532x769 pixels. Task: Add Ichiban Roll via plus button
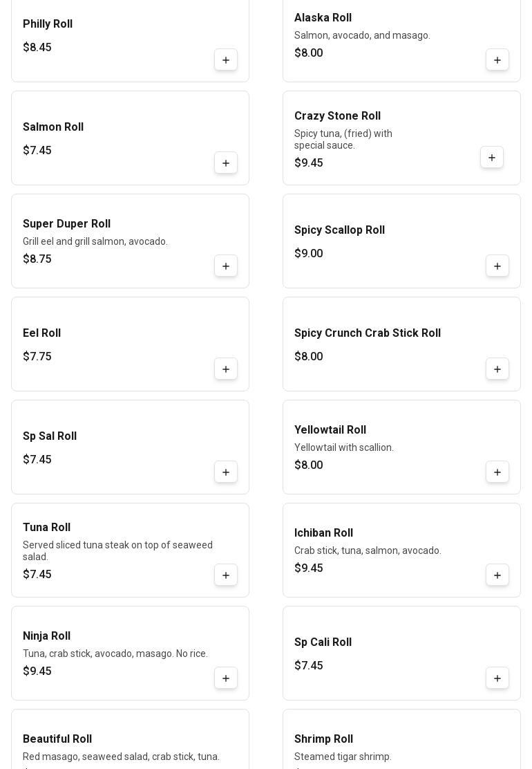pyautogui.click(x=497, y=575)
